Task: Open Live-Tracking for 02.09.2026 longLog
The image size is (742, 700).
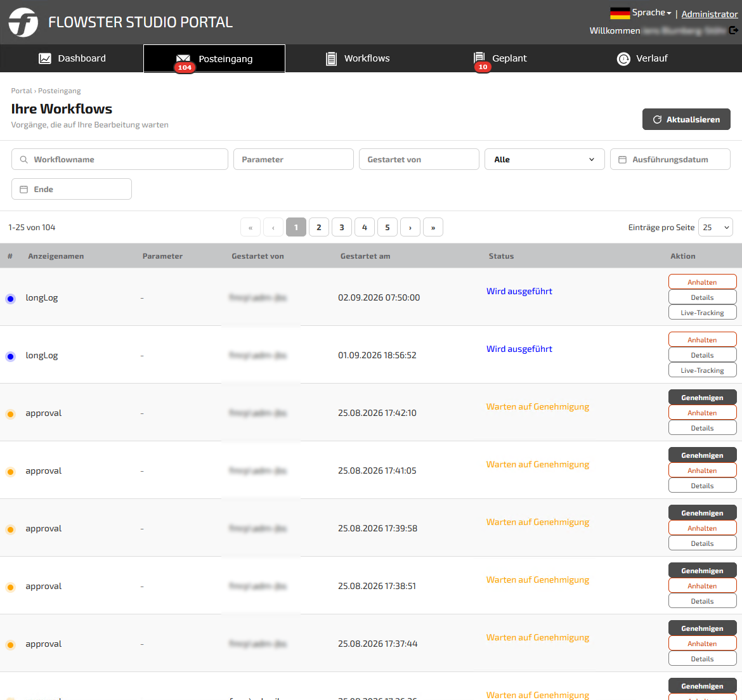Action: click(702, 313)
